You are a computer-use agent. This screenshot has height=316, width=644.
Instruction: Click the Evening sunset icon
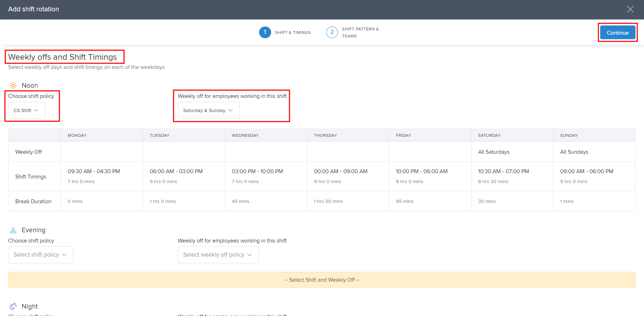(13, 230)
